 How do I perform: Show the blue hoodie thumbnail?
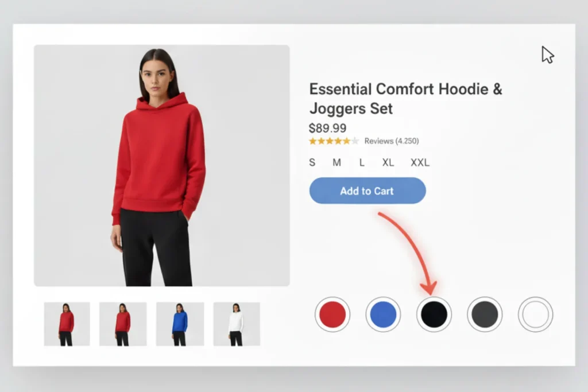[180, 324]
